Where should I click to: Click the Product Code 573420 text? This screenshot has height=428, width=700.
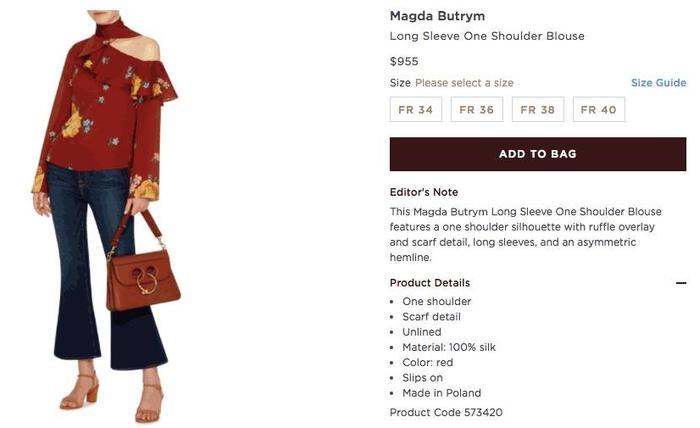[446, 412]
